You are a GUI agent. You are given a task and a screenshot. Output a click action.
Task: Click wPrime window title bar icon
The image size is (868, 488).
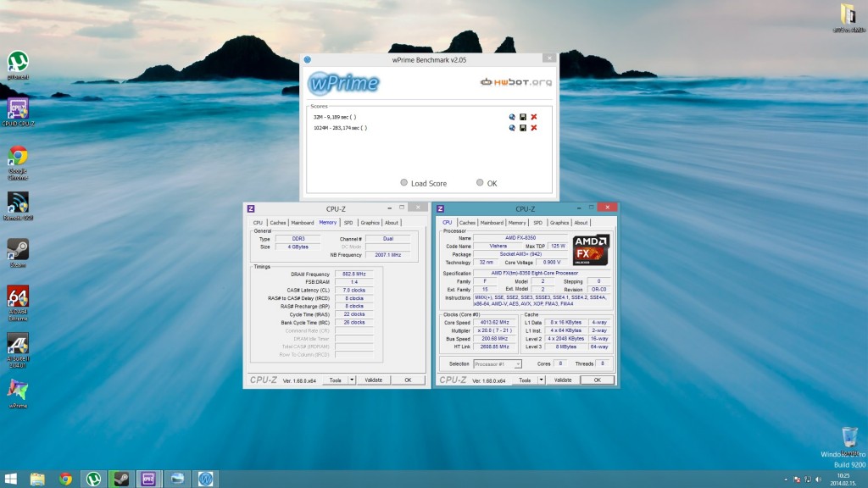click(x=307, y=59)
